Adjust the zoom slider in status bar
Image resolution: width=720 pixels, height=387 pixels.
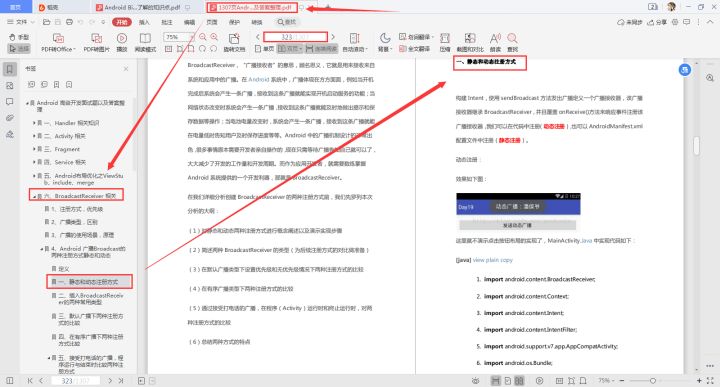click(652, 381)
